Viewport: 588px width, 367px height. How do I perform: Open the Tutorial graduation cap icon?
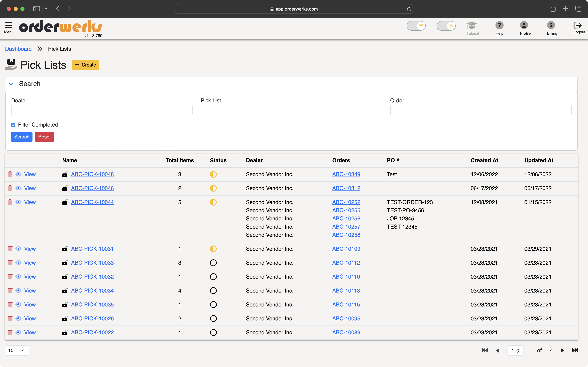[471, 25]
